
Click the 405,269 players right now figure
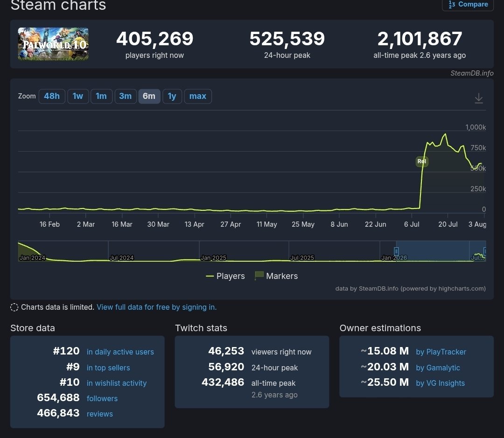(x=154, y=39)
